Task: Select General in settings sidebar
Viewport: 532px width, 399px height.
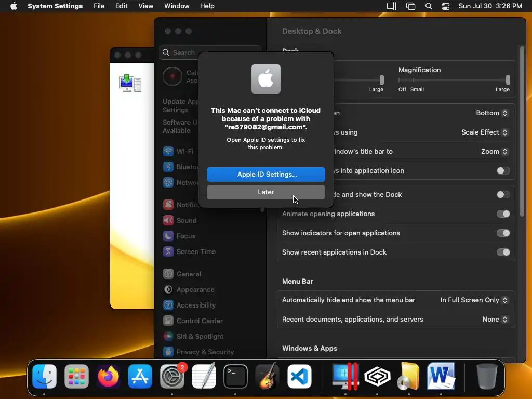Action: coord(182,274)
